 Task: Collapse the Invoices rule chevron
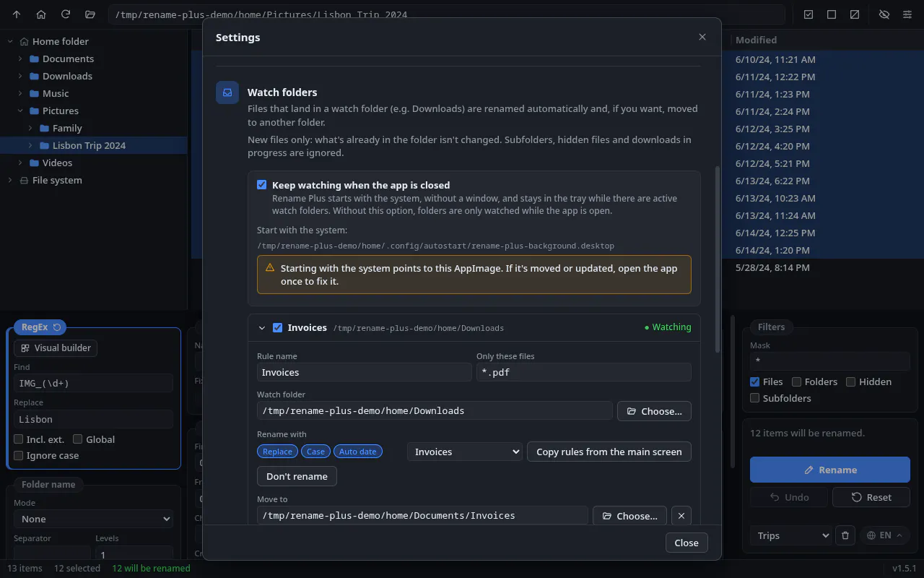pos(262,327)
